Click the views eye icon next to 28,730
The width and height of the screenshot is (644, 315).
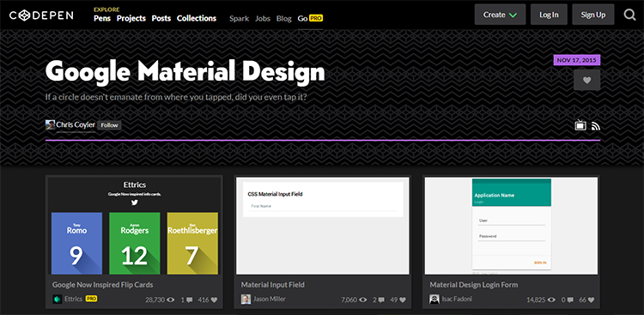point(171,300)
